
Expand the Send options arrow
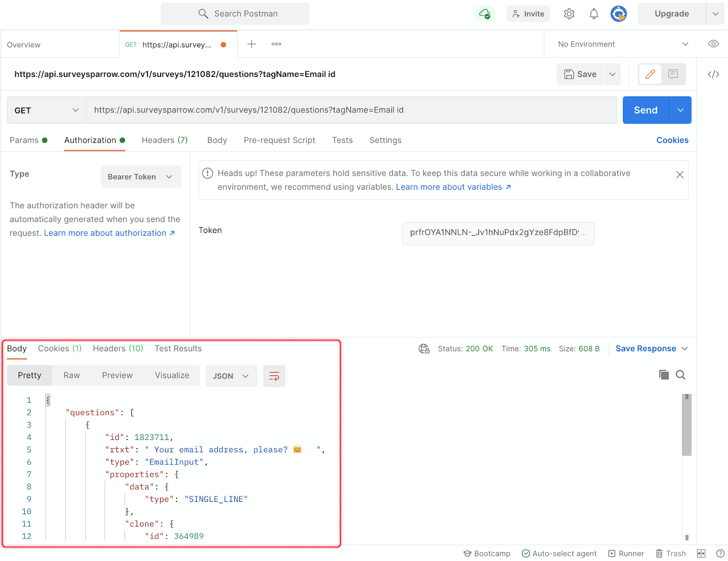tap(681, 110)
